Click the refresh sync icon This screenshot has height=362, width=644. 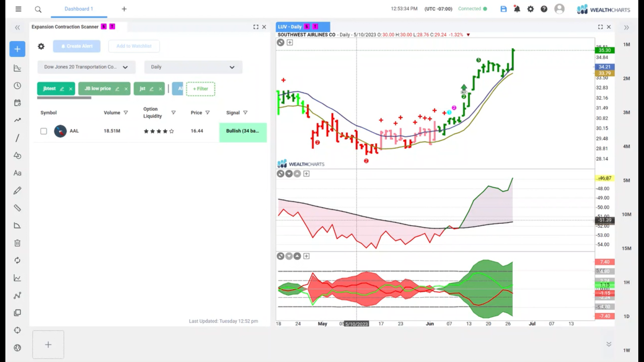[x=17, y=260]
